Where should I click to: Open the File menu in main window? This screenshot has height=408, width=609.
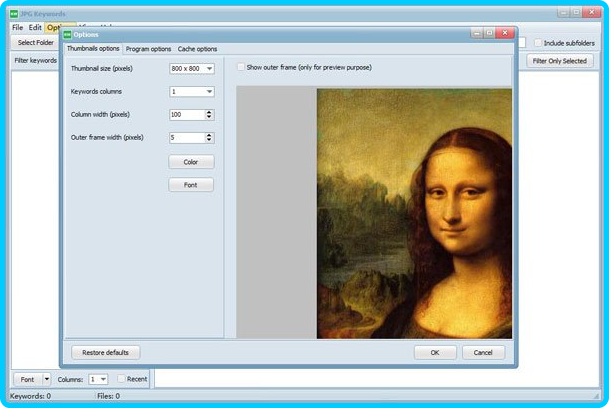tap(17, 28)
